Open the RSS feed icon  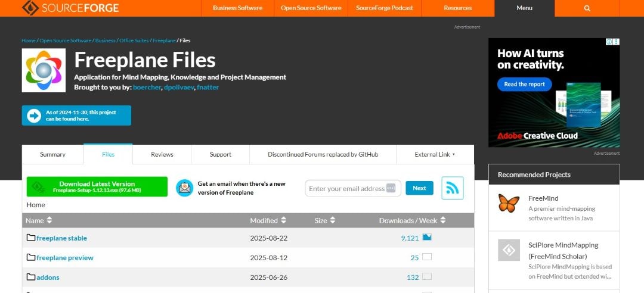(x=453, y=188)
